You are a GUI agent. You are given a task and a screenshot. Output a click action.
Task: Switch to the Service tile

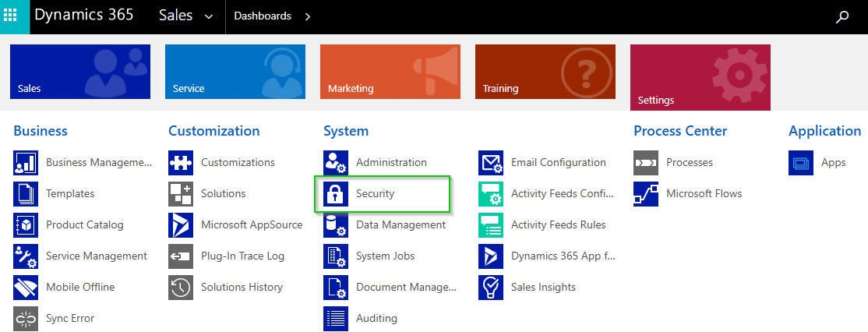[235, 72]
